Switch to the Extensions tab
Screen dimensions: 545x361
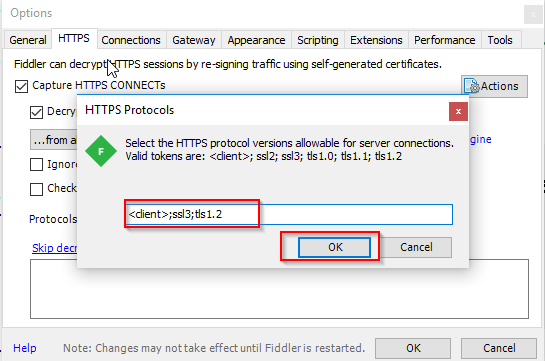pos(376,40)
